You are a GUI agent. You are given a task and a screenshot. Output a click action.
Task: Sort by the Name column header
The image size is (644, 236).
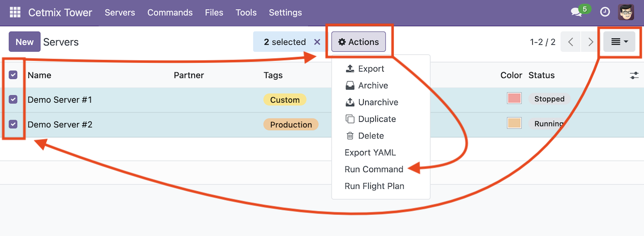[x=40, y=75]
